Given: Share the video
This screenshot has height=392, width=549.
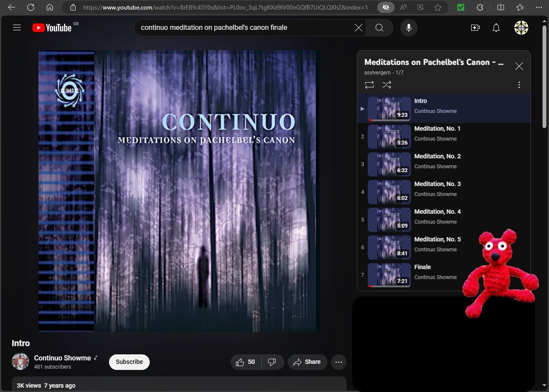Looking at the screenshot, I should pyautogui.click(x=307, y=362).
